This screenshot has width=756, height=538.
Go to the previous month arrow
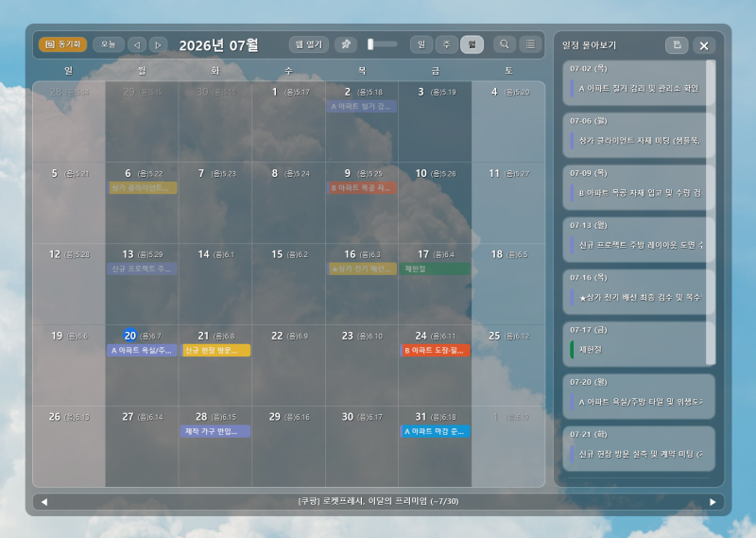point(137,44)
